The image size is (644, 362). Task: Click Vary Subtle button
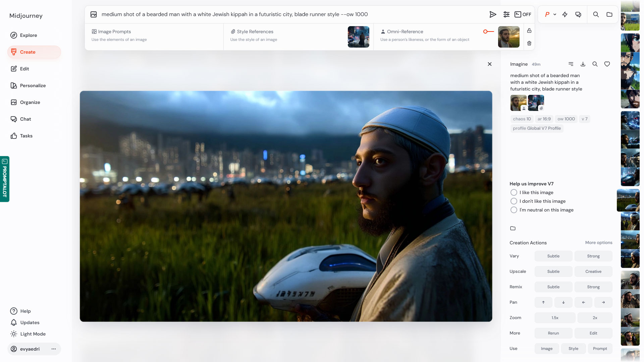pyautogui.click(x=553, y=256)
